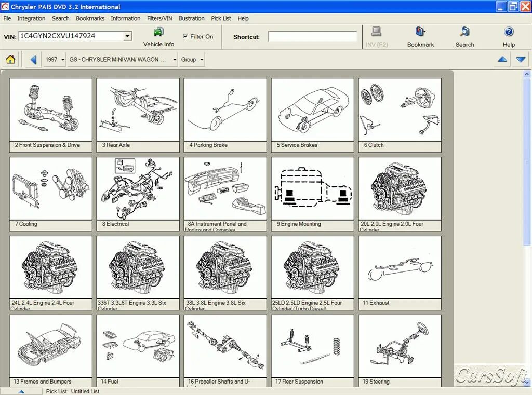Open the Pick List menu
This screenshot has width=532, height=395.
point(221,18)
